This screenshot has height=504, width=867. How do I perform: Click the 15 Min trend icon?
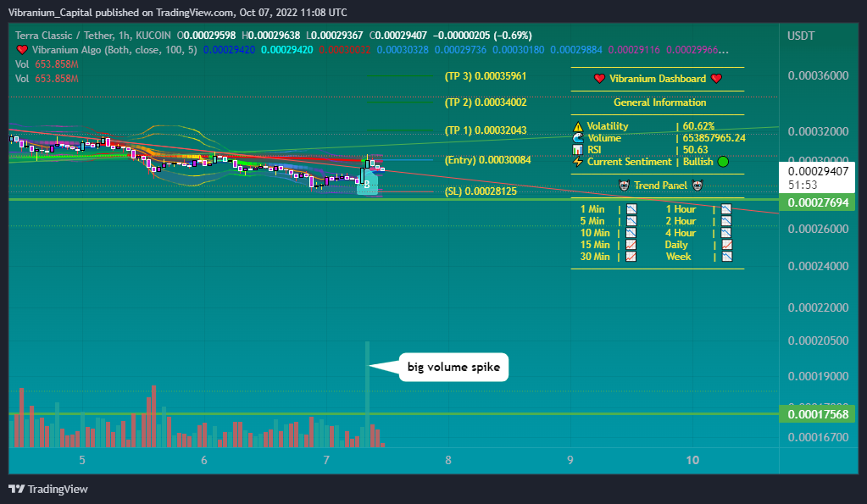[631, 245]
